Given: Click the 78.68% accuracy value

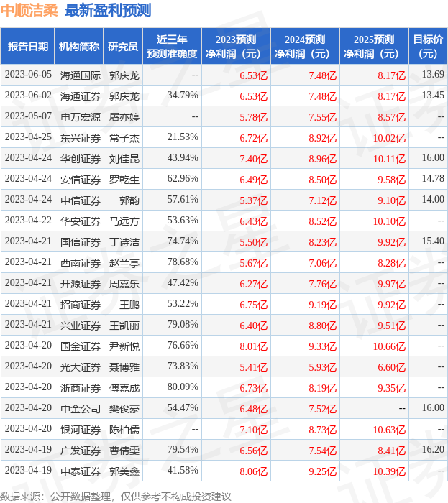Looking at the screenshot, I should (183, 262).
